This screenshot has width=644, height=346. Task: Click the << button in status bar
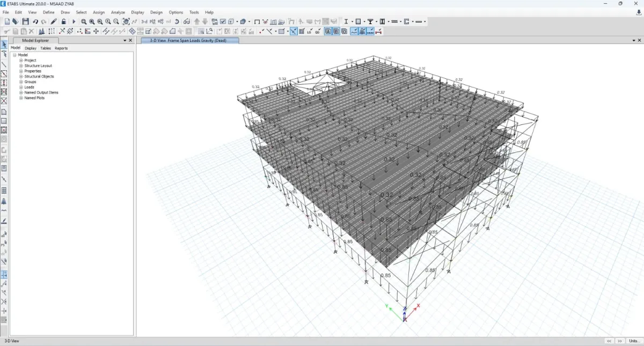609,341
